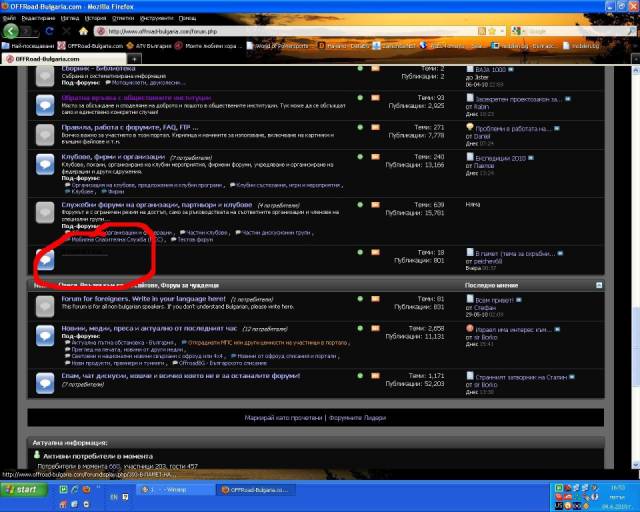Jump to last post arrow beside Странният затворник на Сталин
The image size is (640, 512).
pyautogui.click(x=571, y=377)
